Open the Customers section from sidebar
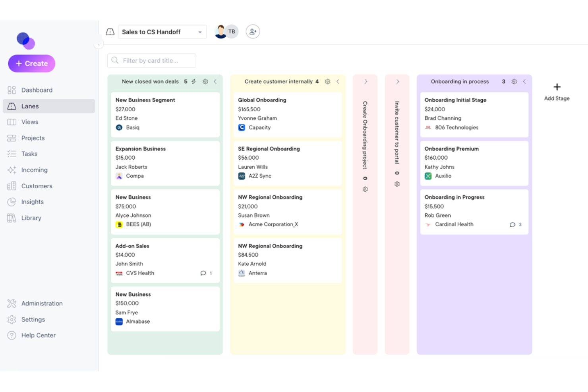This screenshot has height=392, width=588. click(37, 186)
